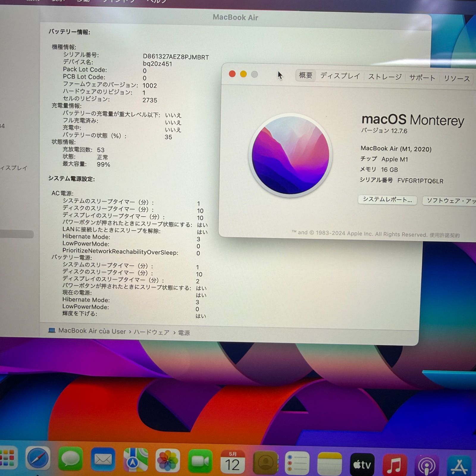
Task: Launch FaceTime from the Dock
Action: 200,461
